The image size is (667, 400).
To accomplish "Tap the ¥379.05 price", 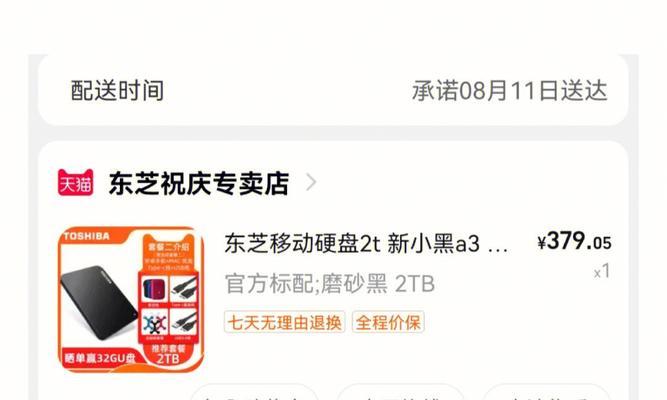I will (x=574, y=241).
